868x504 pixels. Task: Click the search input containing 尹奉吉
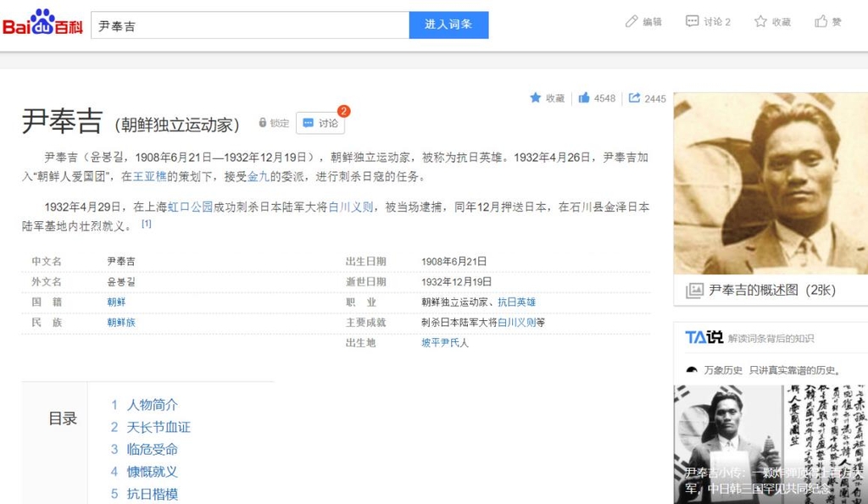249,25
